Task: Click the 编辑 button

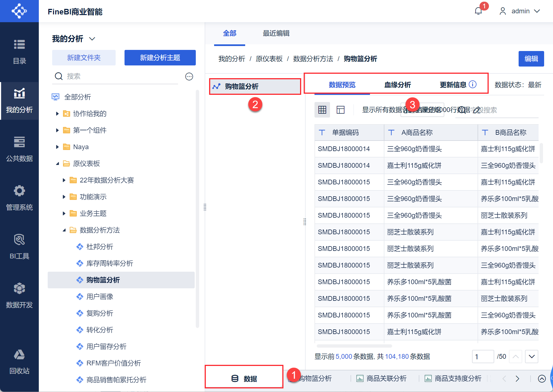Action: pyautogui.click(x=531, y=59)
